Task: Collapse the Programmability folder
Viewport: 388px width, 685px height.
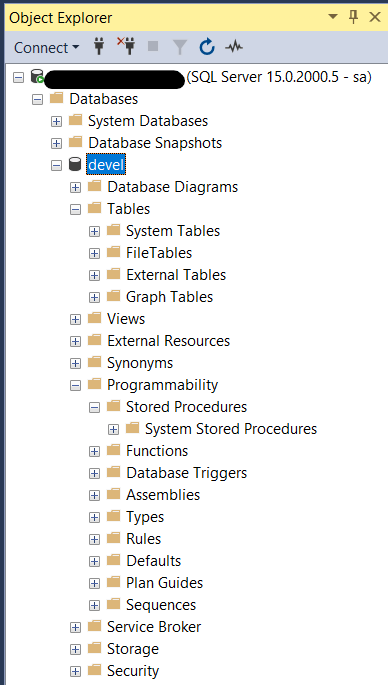Action: (76, 385)
